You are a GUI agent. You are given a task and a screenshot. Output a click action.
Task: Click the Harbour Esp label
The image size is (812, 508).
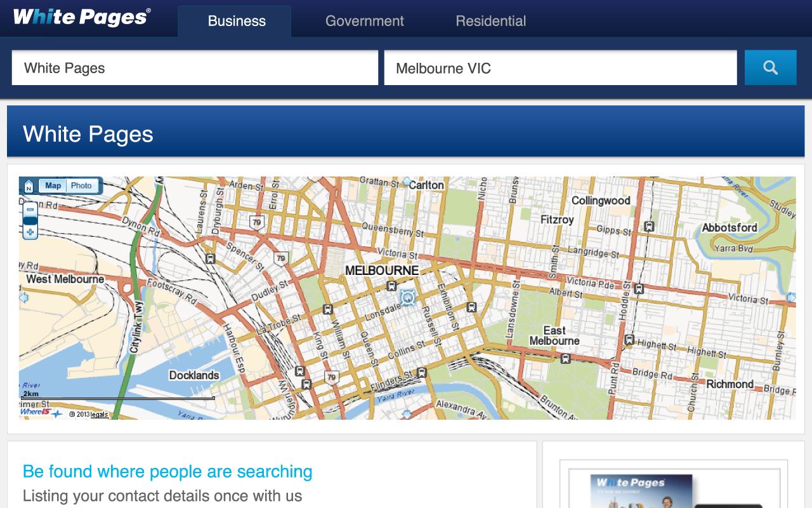click(x=233, y=347)
